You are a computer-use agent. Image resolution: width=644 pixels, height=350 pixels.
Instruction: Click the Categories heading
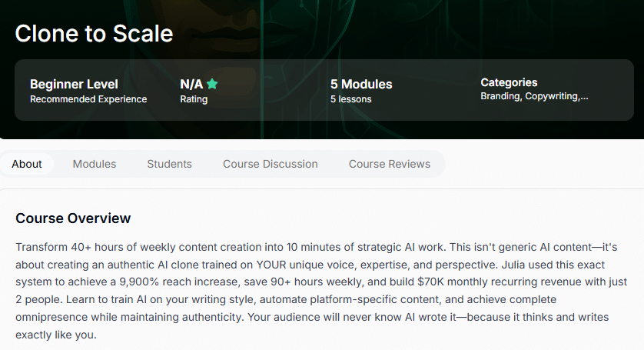pyautogui.click(x=509, y=82)
